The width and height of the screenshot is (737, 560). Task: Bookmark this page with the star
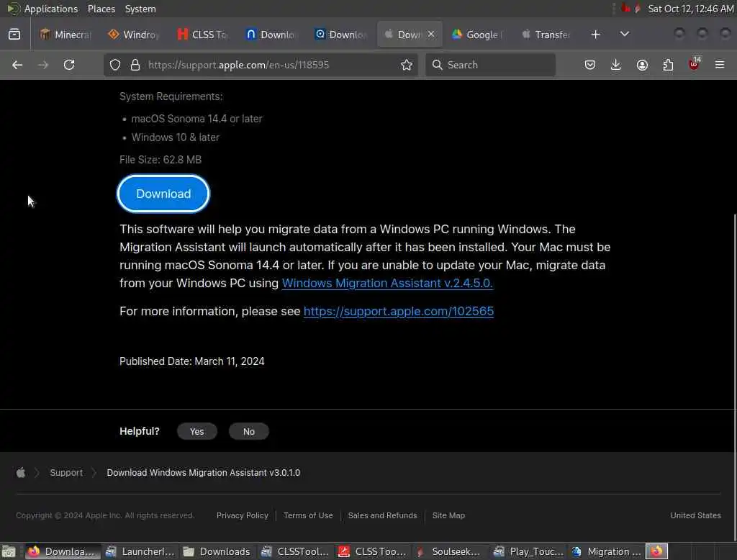coord(407,65)
